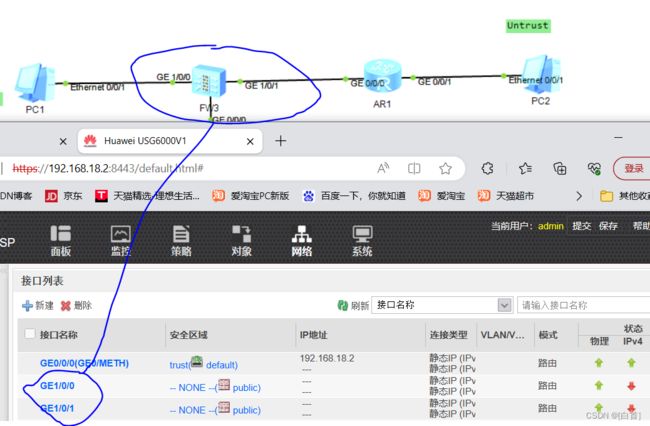650x426 pixels.
Task: Close the Huawei USG6000V1 browser tab
Action: pyautogui.click(x=250, y=142)
